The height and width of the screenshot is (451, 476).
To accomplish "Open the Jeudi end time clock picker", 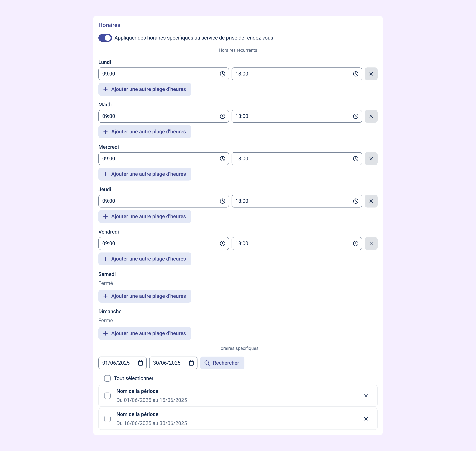I will pos(355,201).
